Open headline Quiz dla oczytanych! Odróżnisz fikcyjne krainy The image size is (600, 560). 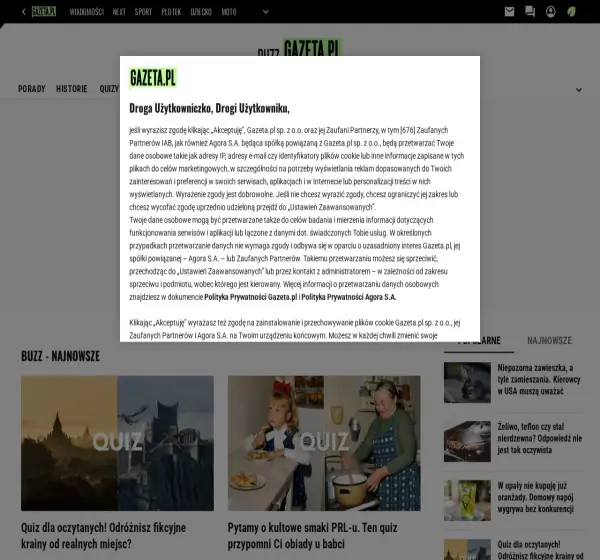pos(103,536)
